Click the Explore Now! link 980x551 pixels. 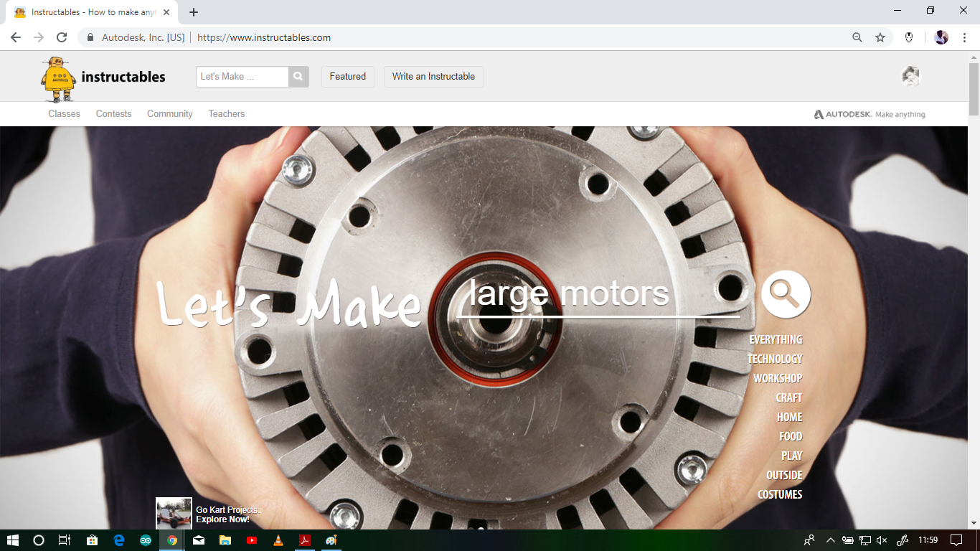tap(222, 519)
